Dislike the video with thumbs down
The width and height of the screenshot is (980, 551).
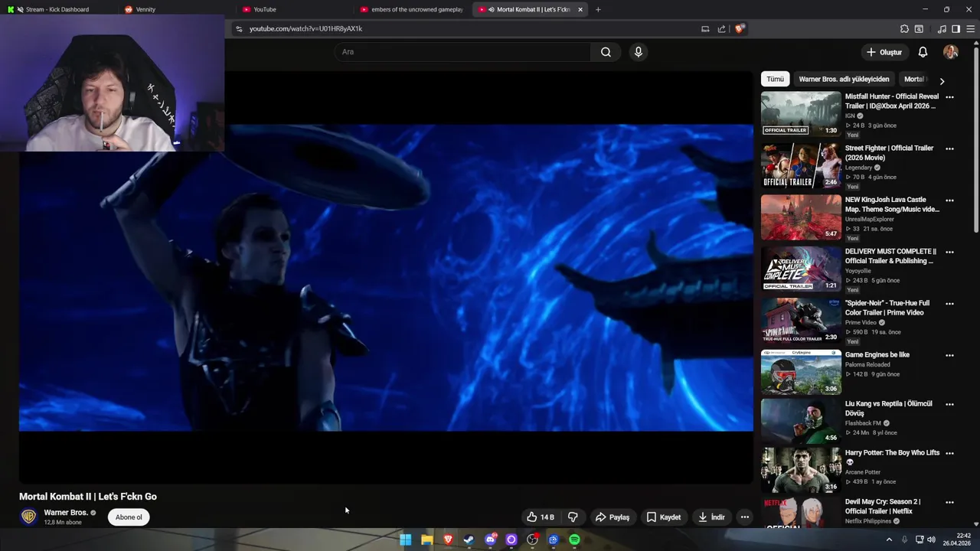coord(573,517)
